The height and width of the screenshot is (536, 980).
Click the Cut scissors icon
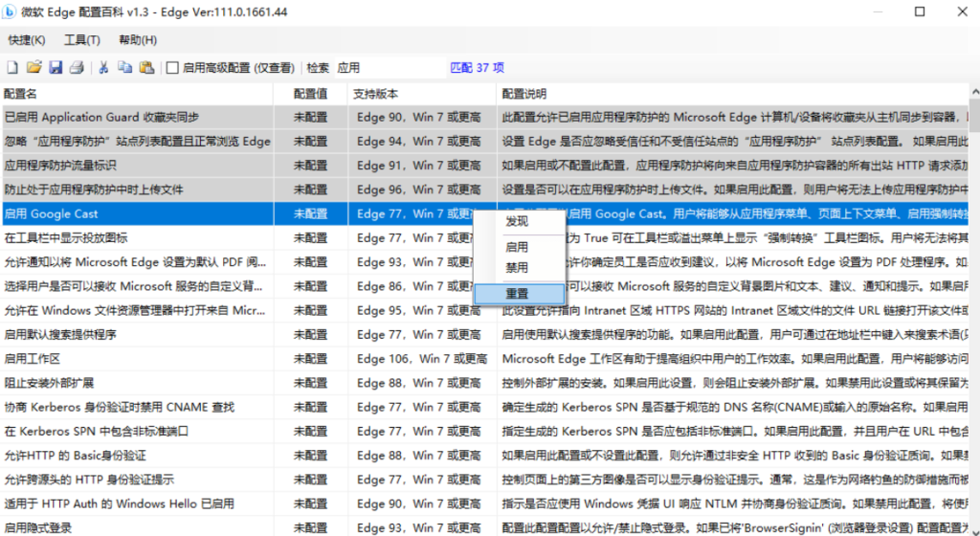point(103,68)
